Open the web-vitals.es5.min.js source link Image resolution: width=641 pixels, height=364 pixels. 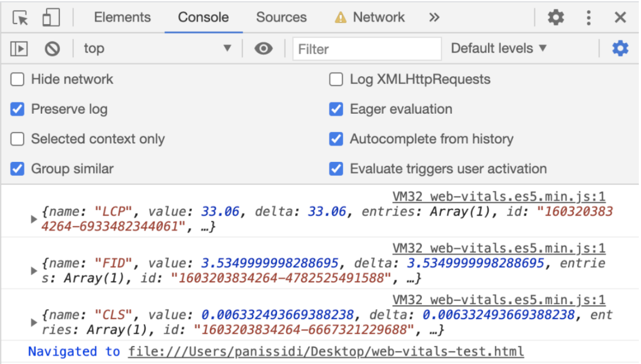point(499,197)
